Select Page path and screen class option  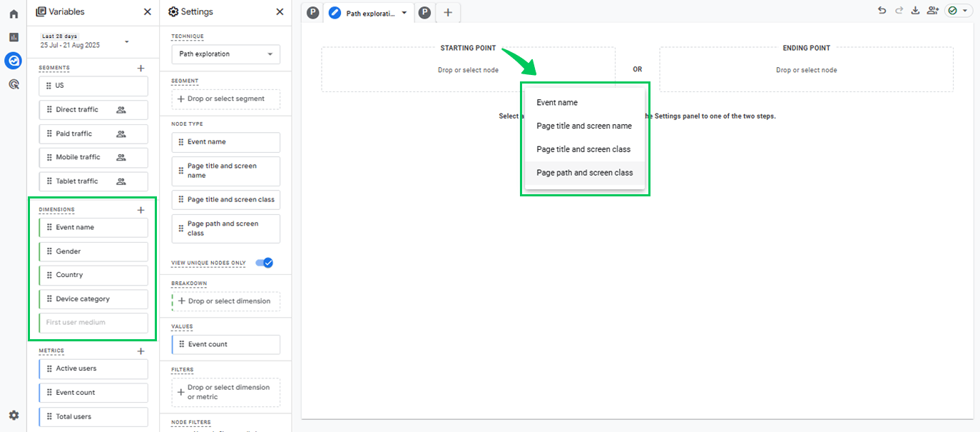[585, 173]
